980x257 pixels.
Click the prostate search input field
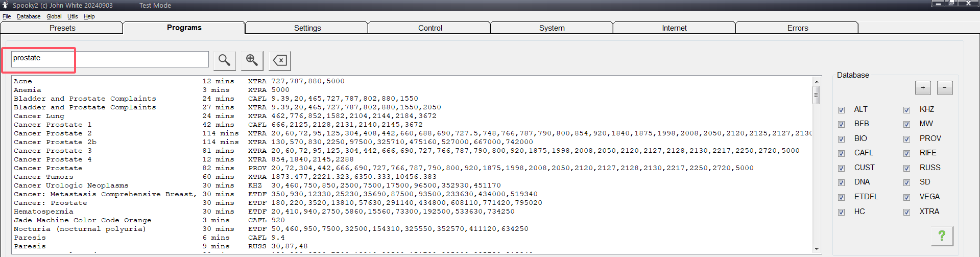click(x=110, y=59)
